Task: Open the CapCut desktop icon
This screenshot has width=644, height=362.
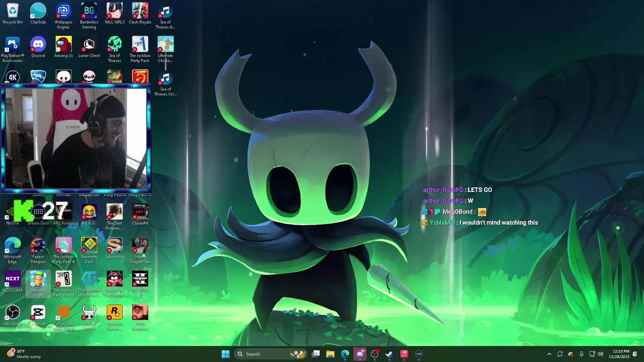Action: [38, 315]
